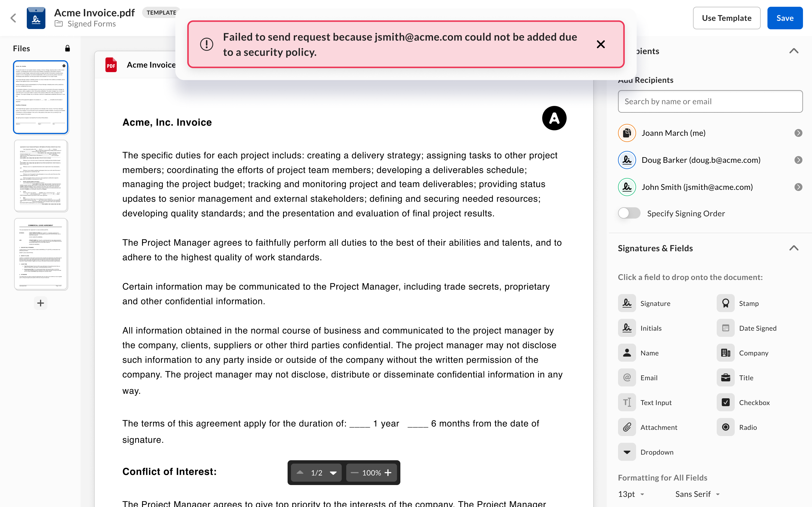The height and width of the screenshot is (507, 812).
Task: Open the third page thumbnail
Action: pyautogui.click(x=41, y=254)
